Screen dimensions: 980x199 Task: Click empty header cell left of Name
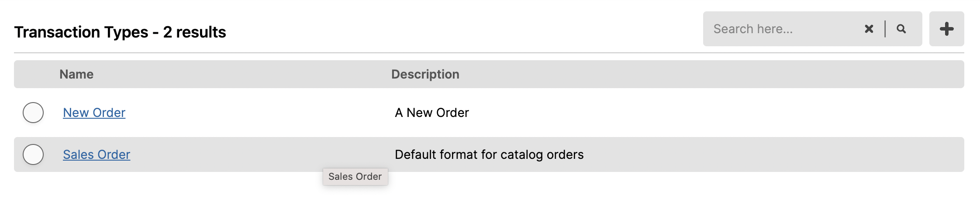tap(35, 74)
